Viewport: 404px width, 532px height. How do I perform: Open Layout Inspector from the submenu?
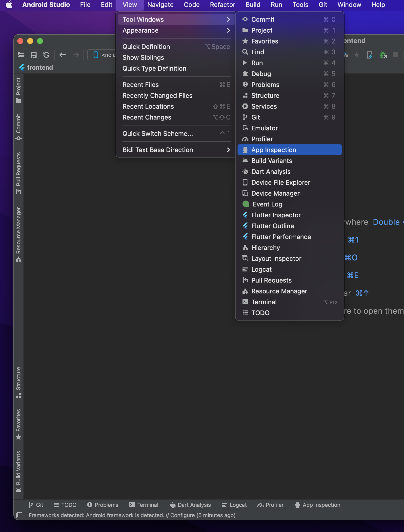tap(289, 259)
